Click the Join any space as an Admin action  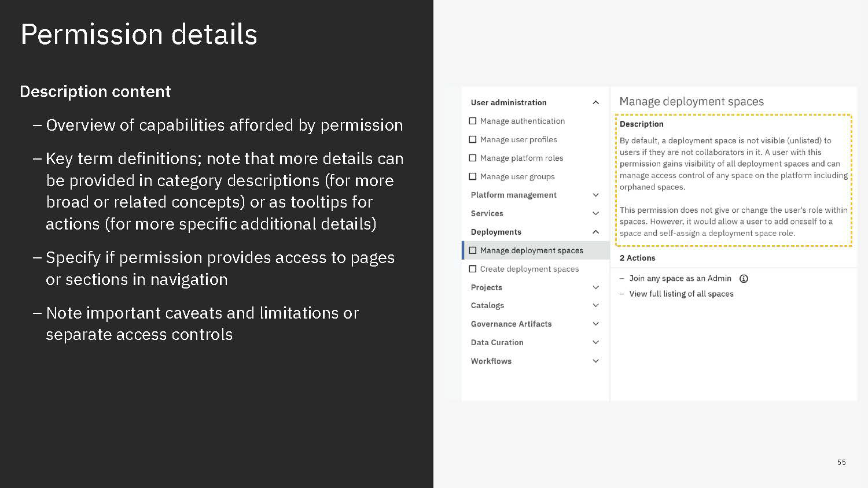(x=681, y=279)
